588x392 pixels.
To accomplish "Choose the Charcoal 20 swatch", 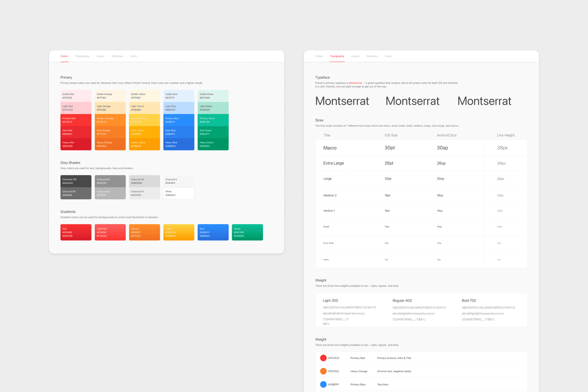I will [x=144, y=181].
